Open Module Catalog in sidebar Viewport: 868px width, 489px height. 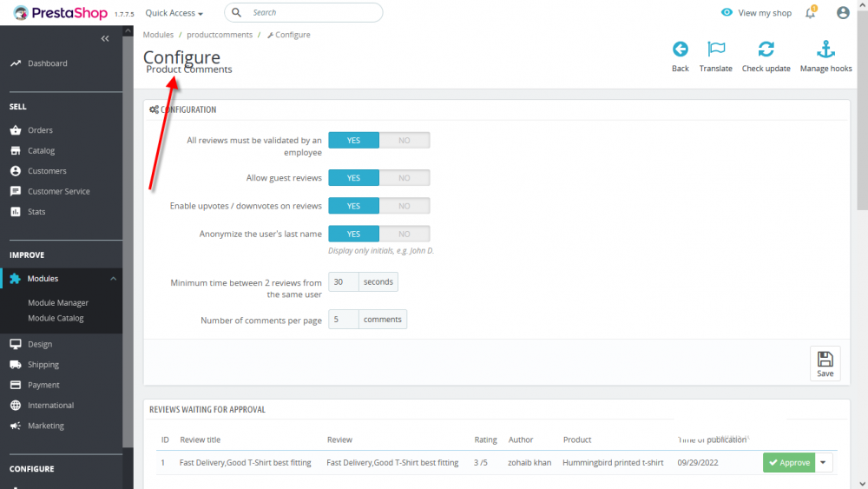coord(56,318)
